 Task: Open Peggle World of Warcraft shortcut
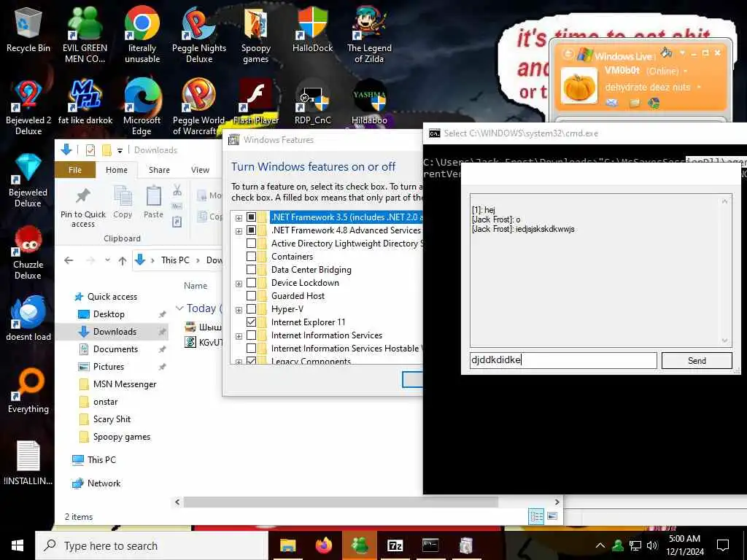point(198,107)
